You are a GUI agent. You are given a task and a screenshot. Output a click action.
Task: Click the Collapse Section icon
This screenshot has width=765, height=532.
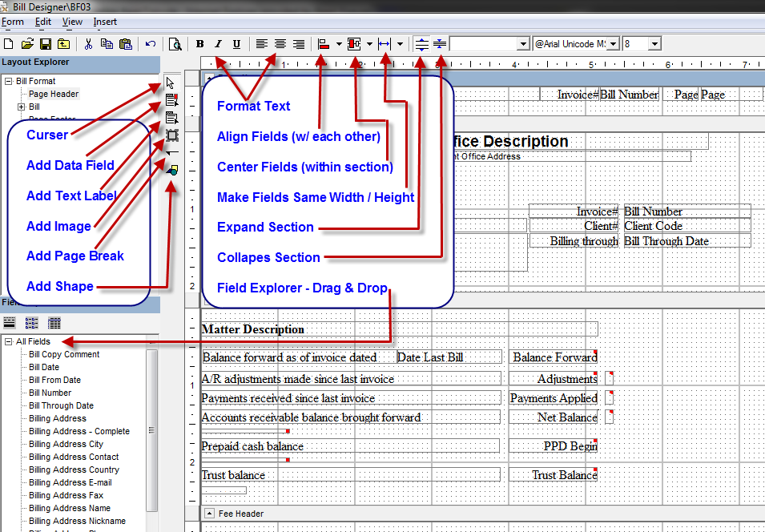click(440, 44)
